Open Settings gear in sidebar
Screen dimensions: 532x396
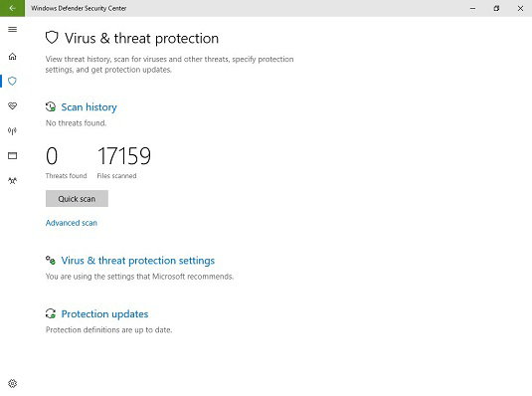pos(13,383)
